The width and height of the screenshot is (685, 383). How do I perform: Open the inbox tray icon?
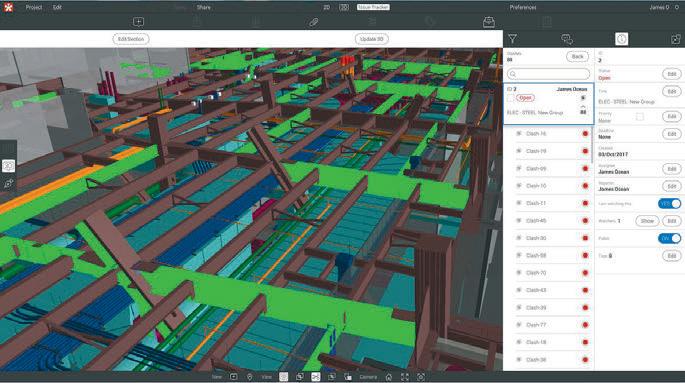(x=489, y=22)
